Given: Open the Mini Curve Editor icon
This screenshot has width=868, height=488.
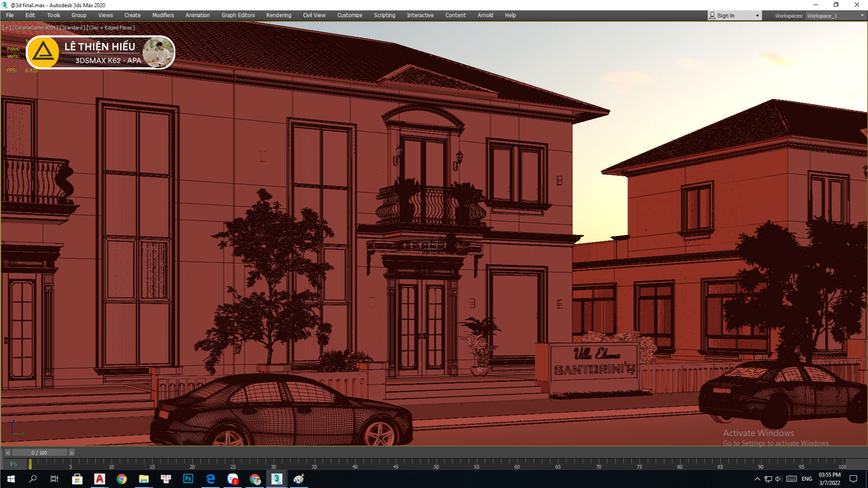Looking at the screenshot, I should pos(13,464).
